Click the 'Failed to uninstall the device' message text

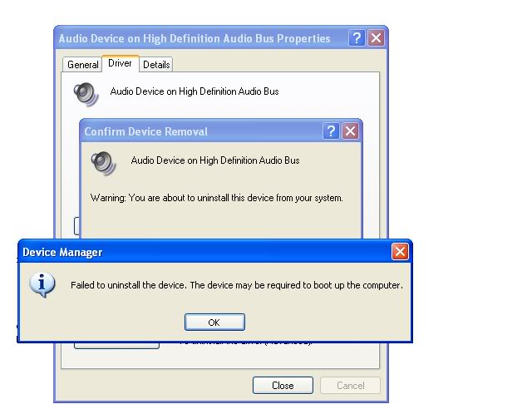236,285
